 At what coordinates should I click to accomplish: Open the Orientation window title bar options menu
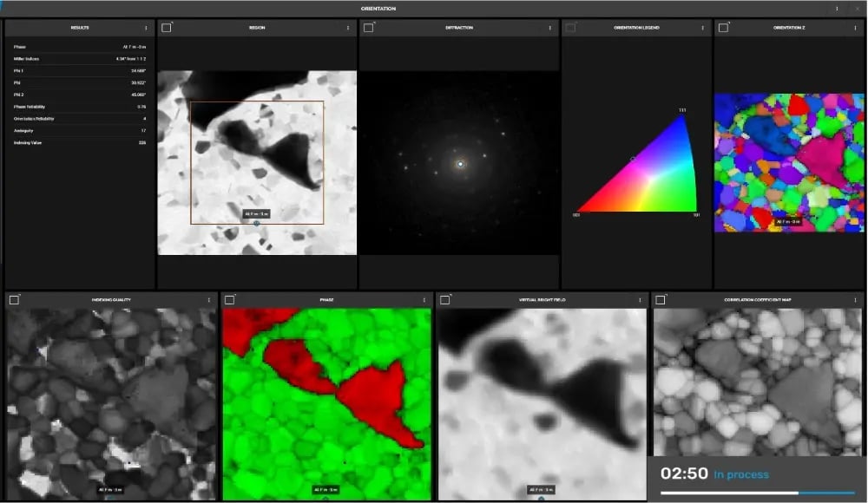coord(837,9)
